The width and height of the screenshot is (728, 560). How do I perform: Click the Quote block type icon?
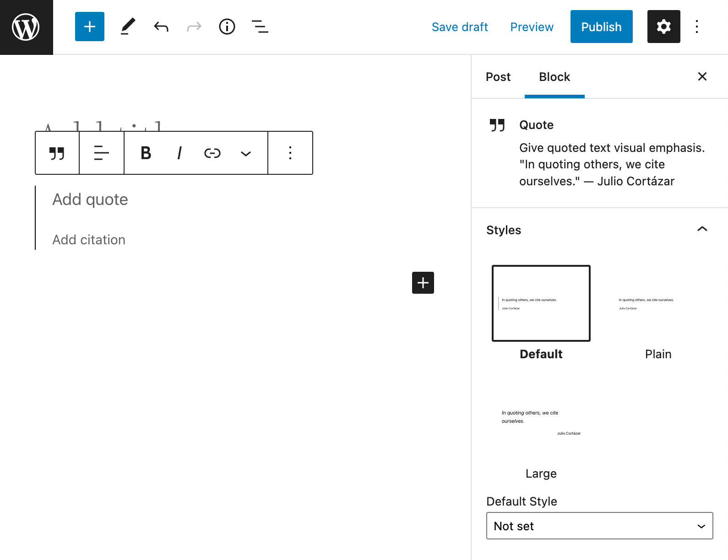[x=57, y=153]
